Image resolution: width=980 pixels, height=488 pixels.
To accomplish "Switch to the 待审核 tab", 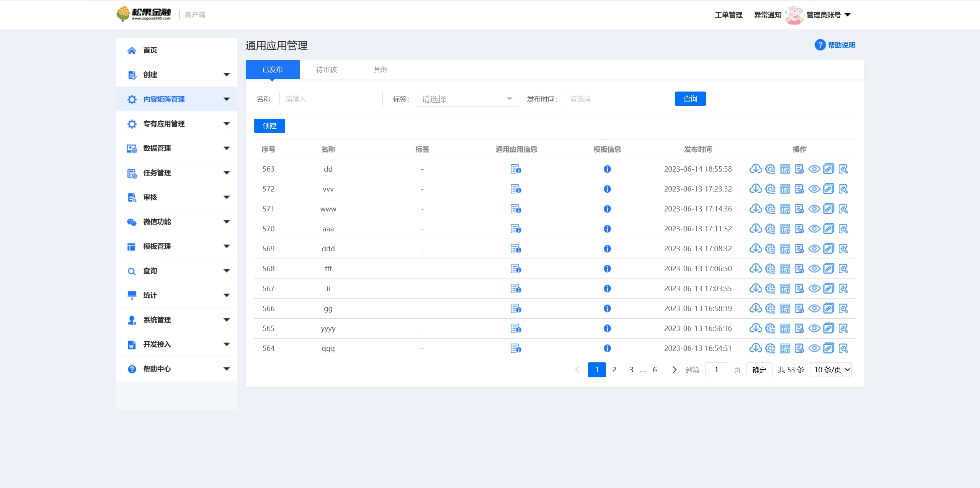I will tap(327, 69).
